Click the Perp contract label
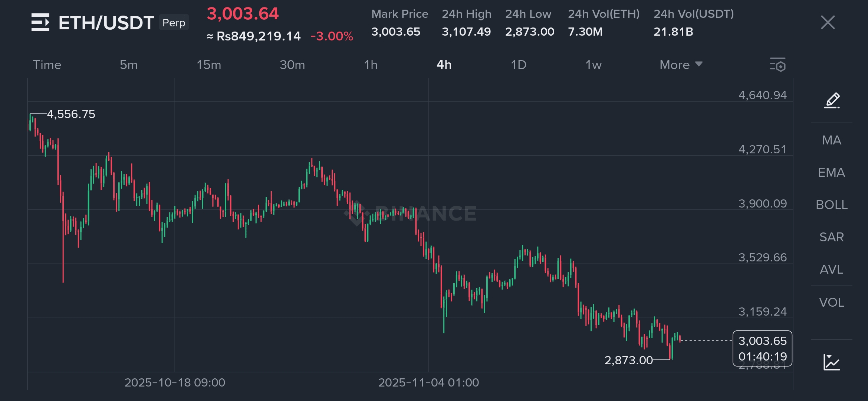This screenshot has width=868, height=401. [174, 23]
